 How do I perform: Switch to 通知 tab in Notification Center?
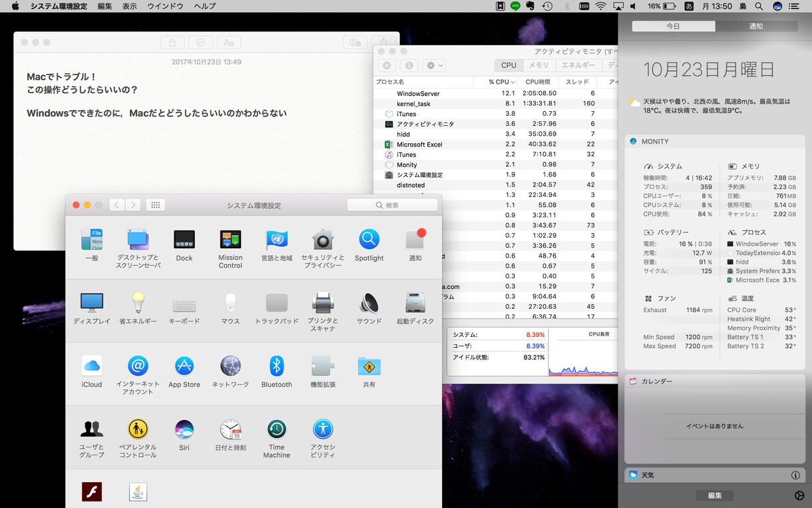756,27
